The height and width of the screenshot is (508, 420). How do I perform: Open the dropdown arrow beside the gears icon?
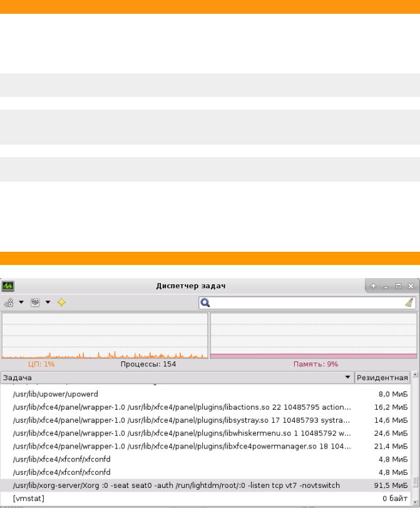pyautogui.click(x=21, y=303)
